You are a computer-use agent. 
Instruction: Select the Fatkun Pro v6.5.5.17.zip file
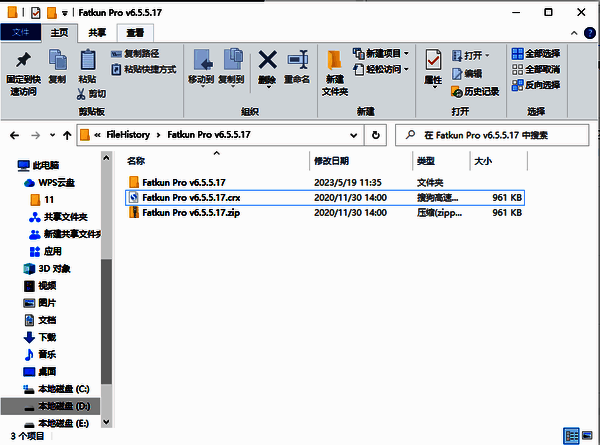(189, 212)
